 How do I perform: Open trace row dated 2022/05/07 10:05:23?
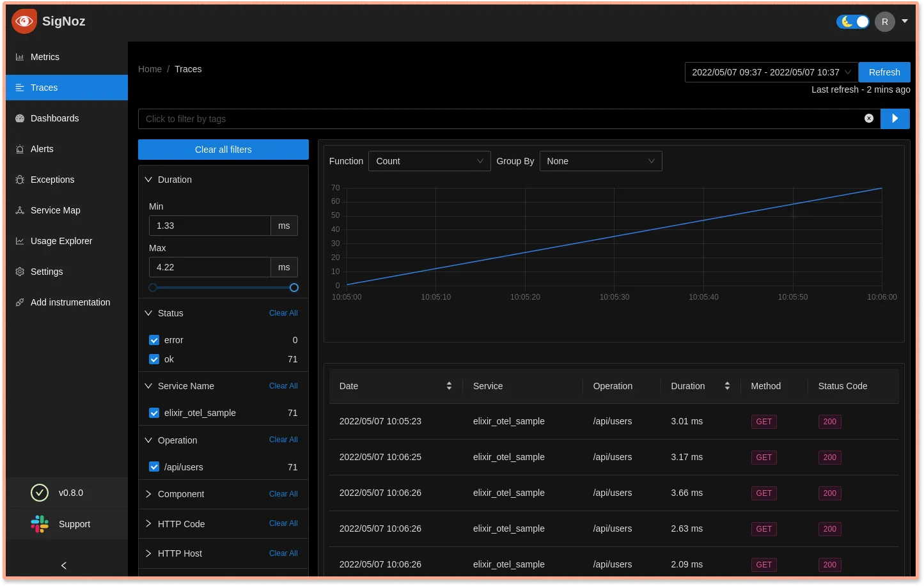point(614,421)
